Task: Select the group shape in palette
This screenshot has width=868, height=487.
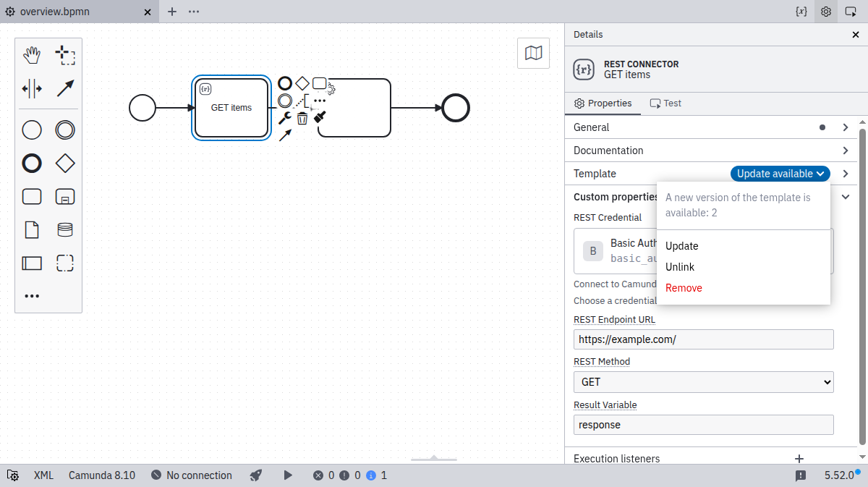Action: click(65, 263)
